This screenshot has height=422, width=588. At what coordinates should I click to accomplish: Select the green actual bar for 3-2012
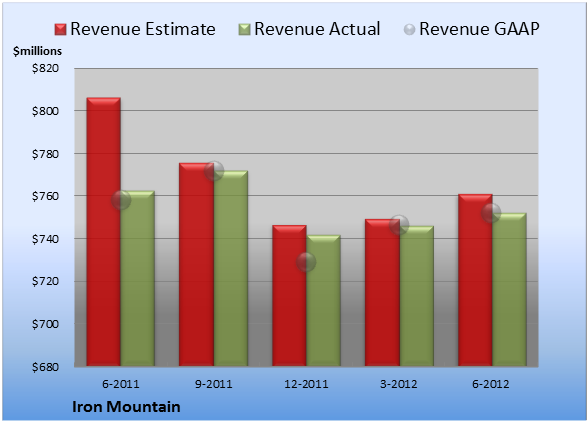[x=416, y=296]
